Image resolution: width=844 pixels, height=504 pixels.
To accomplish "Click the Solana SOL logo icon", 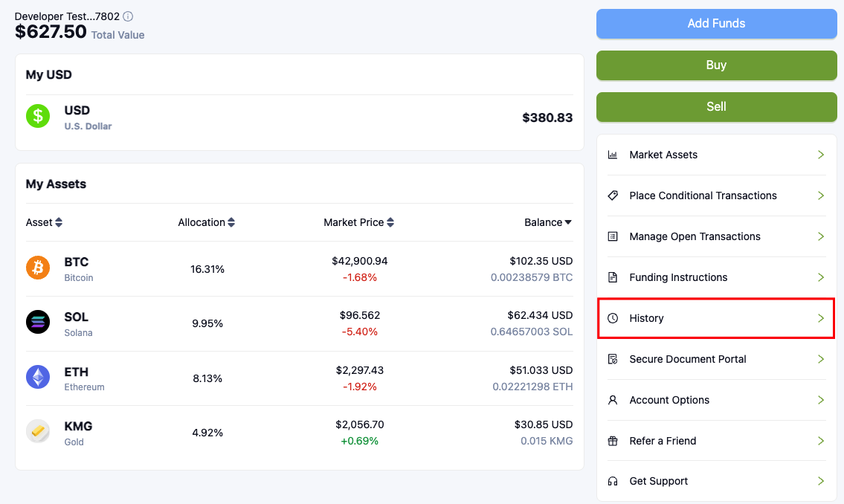I will pyautogui.click(x=38, y=322).
